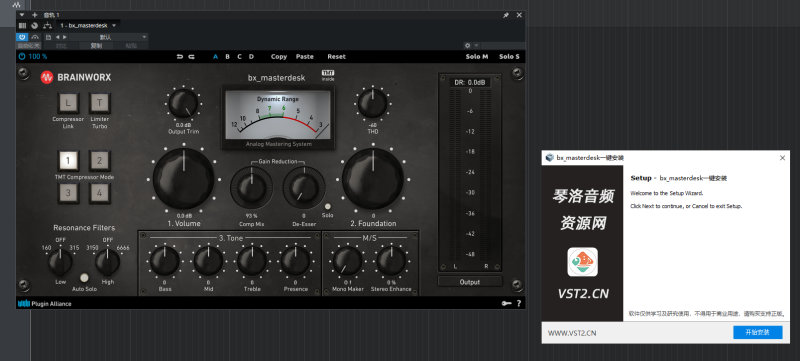Click the Output Trim knob

[x=183, y=104]
